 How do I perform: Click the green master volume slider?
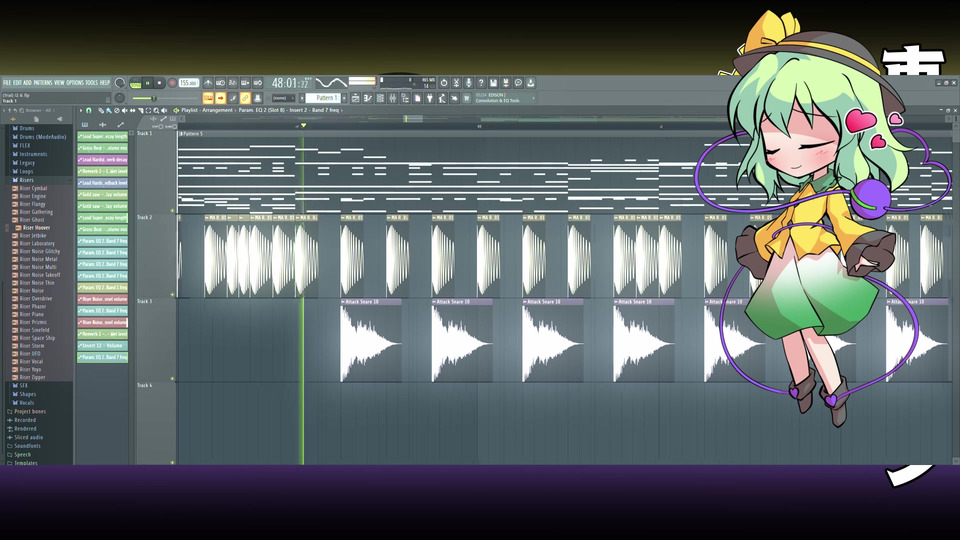[165, 99]
